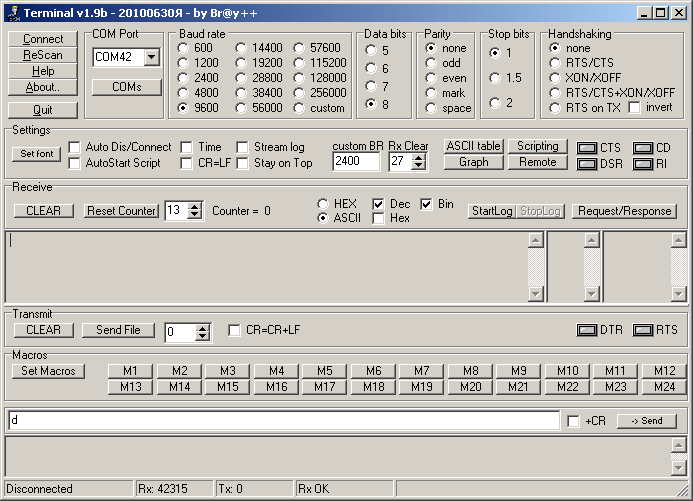Toggle the DTR line indicator
The height and width of the screenshot is (501, 693).
click(x=587, y=330)
